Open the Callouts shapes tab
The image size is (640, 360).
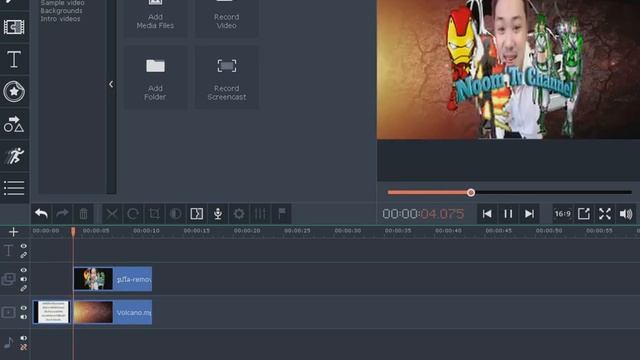pos(14,124)
